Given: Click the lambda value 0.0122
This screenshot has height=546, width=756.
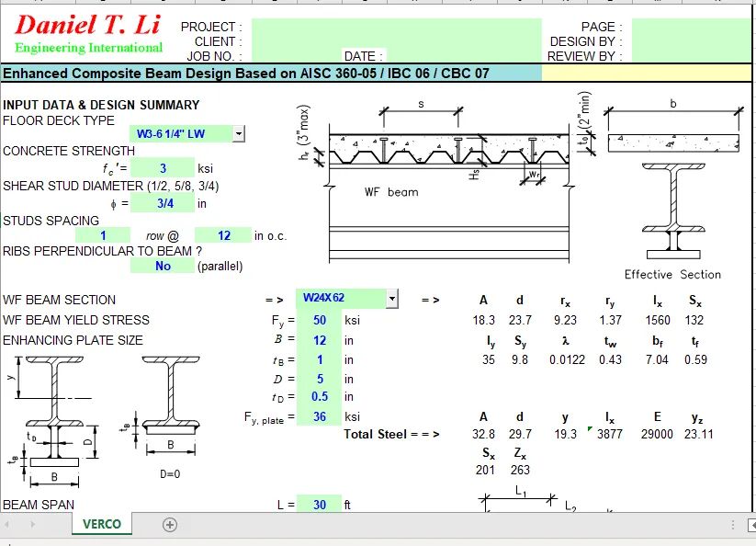Looking at the screenshot, I should click(x=567, y=359).
